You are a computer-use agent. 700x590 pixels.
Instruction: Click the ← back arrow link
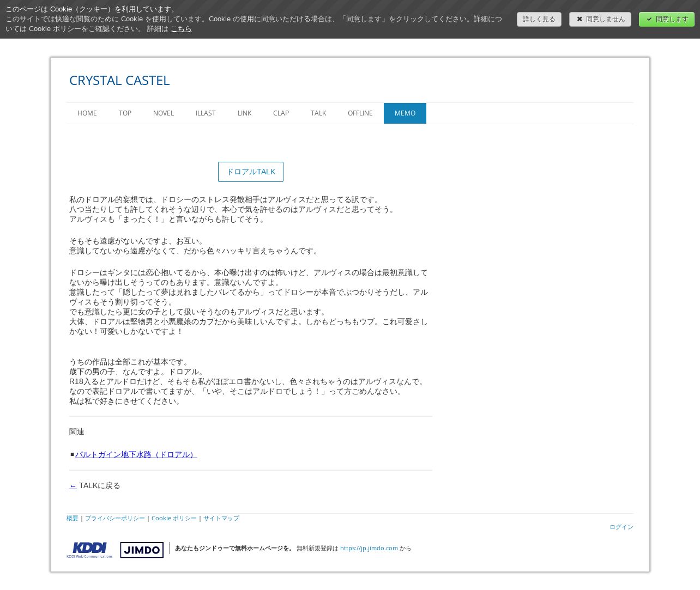pyautogui.click(x=73, y=485)
